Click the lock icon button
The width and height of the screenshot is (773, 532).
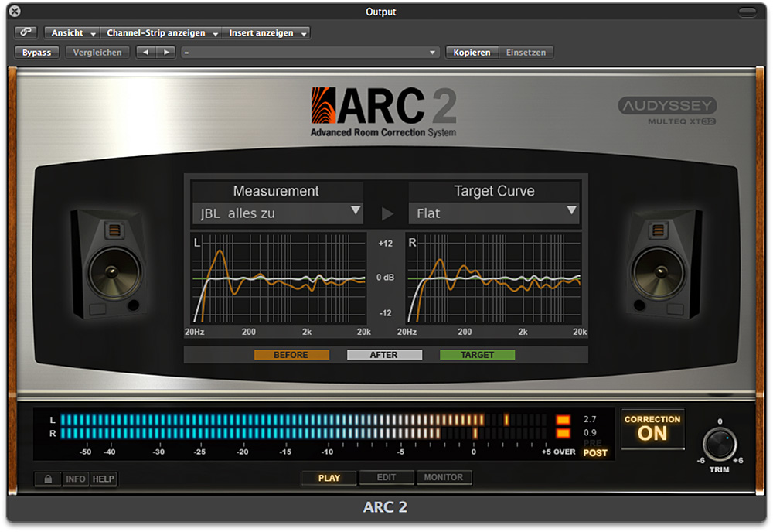(47, 479)
